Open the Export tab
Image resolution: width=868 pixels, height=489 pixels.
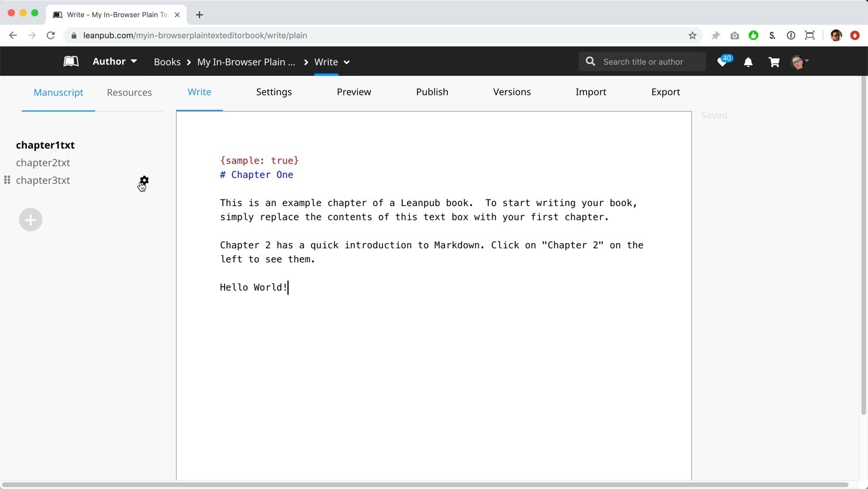click(x=665, y=92)
